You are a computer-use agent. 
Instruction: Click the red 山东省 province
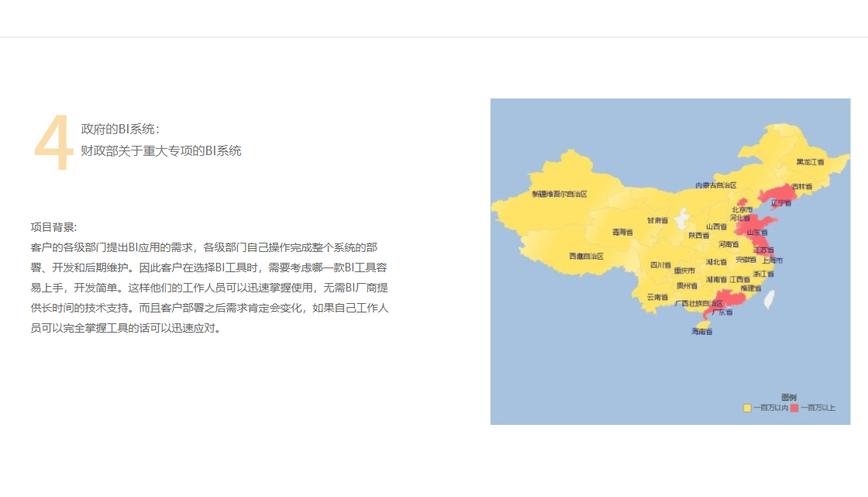click(756, 232)
